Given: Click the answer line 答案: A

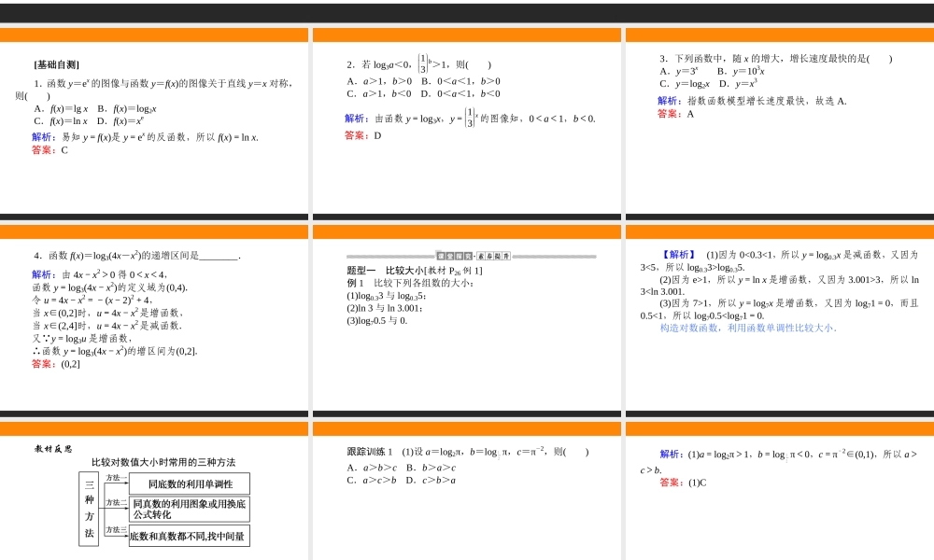Looking at the screenshot, I should pyautogui.click(x=675, y=114).
